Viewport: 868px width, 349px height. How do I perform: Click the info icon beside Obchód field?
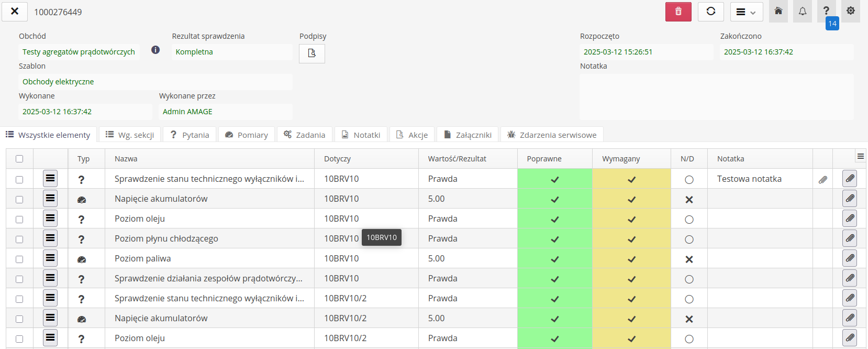click(155, 50)
